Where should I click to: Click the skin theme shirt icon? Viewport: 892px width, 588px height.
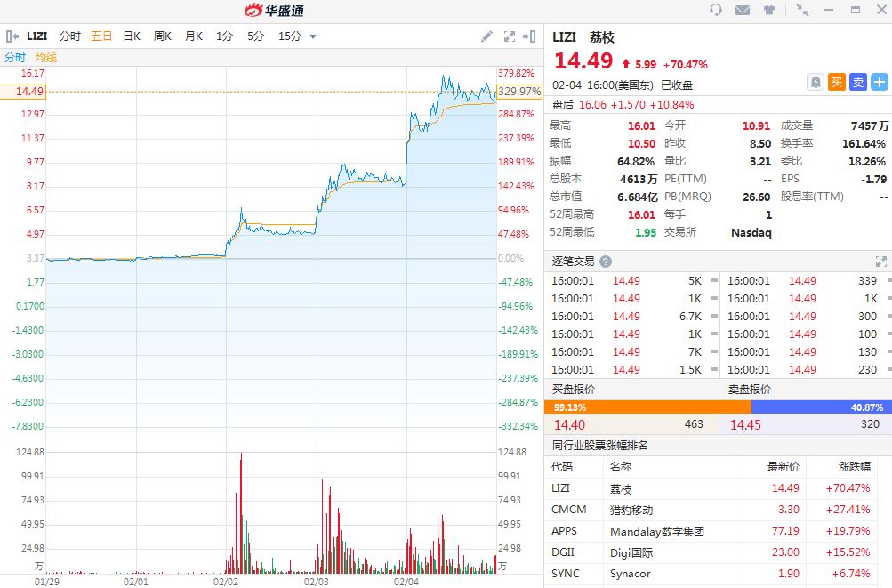[769, 10]
